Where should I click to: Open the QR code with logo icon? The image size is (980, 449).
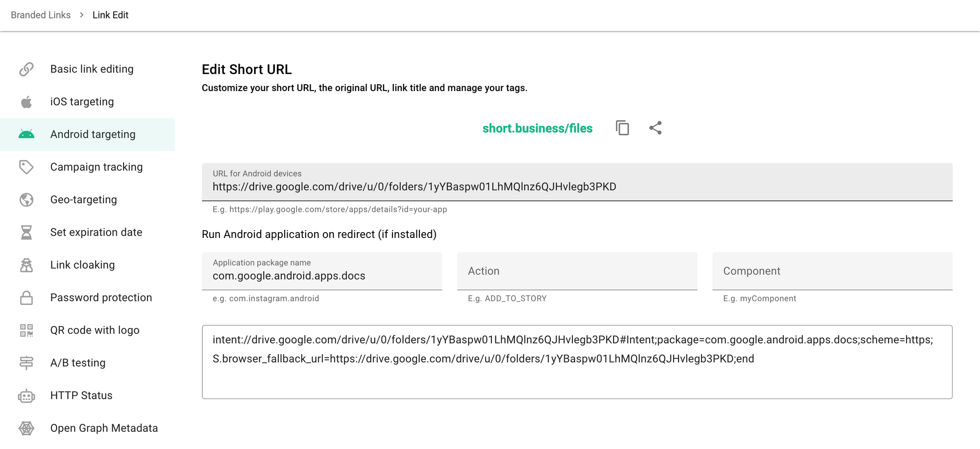tap(26, 330)
